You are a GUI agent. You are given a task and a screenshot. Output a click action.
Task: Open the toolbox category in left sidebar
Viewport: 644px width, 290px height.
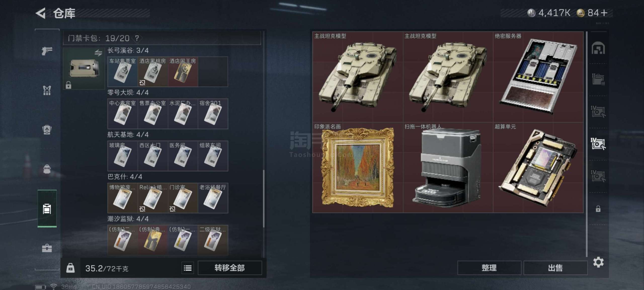click(47, 248)
